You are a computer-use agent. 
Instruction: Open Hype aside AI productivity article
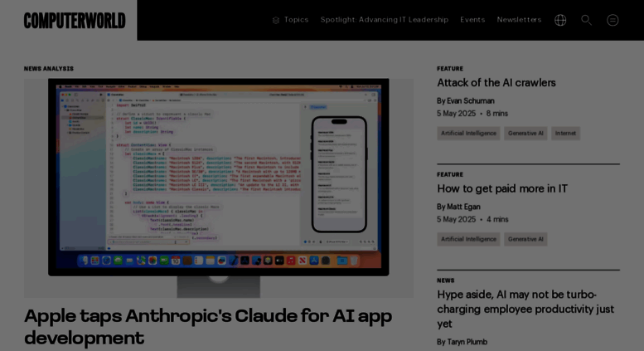[x=525, y=309]
